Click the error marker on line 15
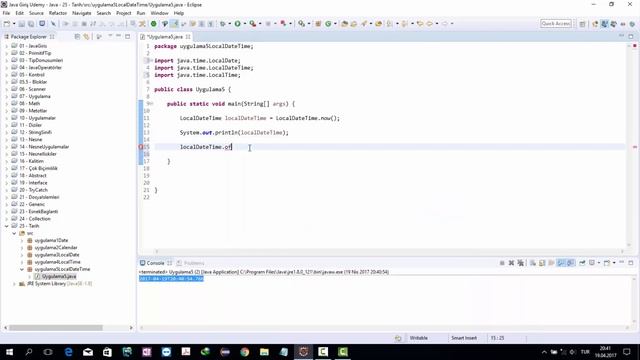Screen dimensions: 640x360 click(x=141, y=147)
